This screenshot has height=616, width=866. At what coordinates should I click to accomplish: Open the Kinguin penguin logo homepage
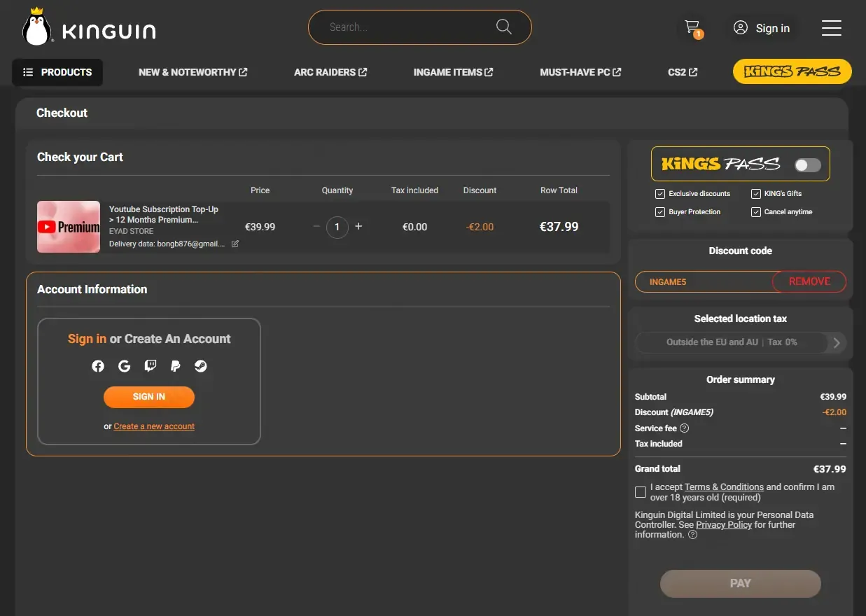pyautogui.click(x=89, y=28)
